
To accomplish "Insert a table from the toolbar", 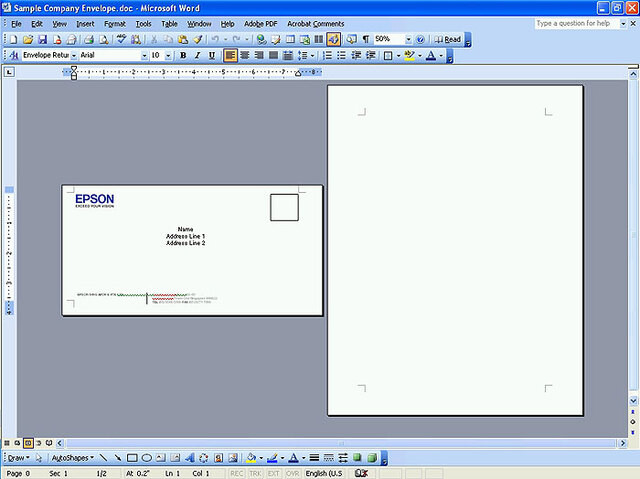I will pos(290,40).
